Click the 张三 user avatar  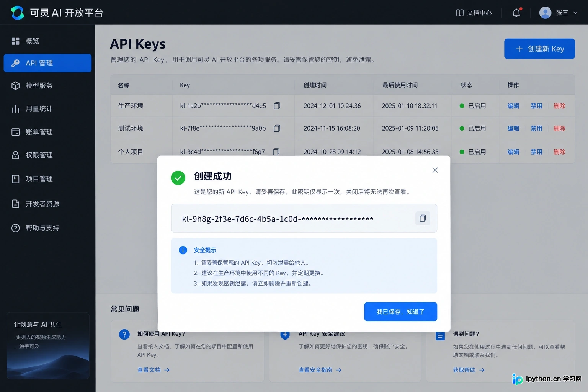pos(545,13)
